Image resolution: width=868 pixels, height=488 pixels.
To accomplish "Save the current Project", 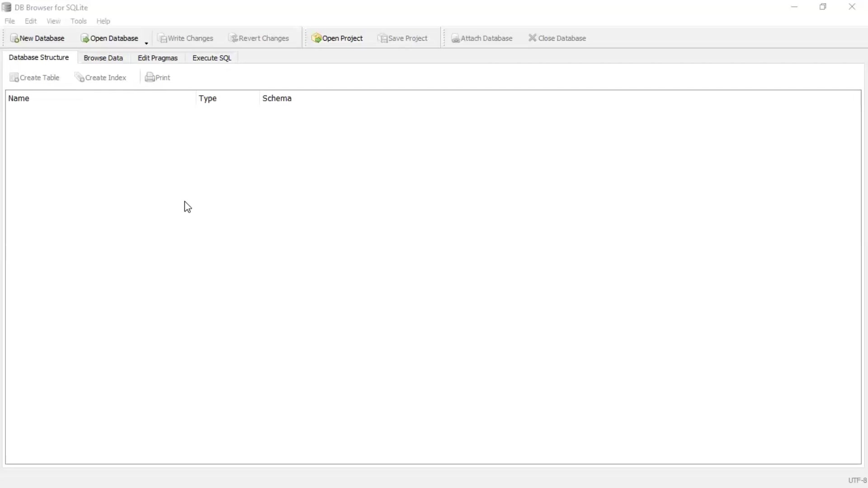I will point(403,38).
